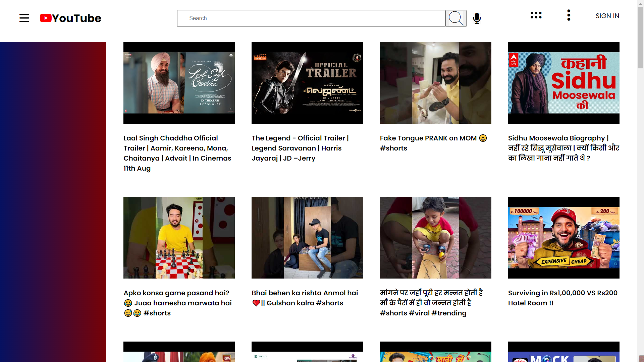The width and height of the screenshot is (644, 362).
Task: Click the Rs1,00,000 VS Rs200 Hotel Room thumbnail
Action: [563, 237]
